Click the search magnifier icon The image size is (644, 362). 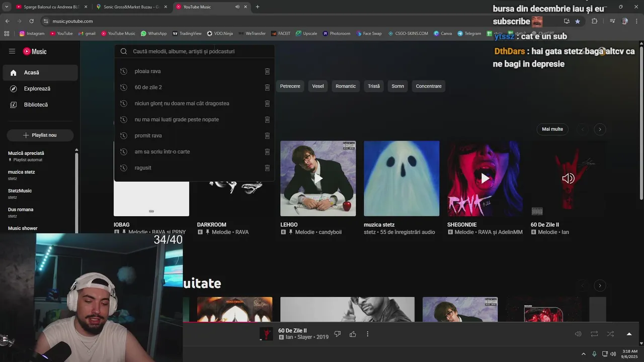point(124,51)
